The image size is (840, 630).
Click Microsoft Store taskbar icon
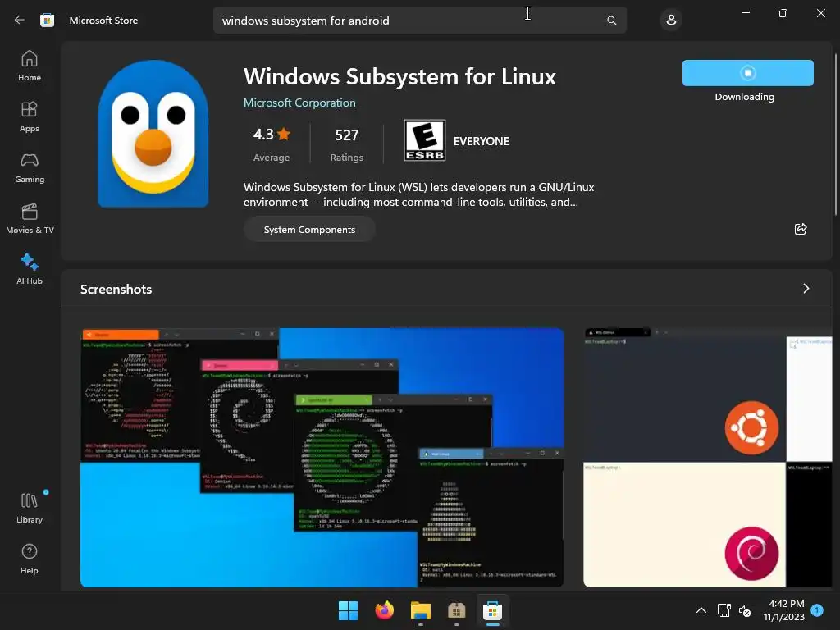pos(492,610)
